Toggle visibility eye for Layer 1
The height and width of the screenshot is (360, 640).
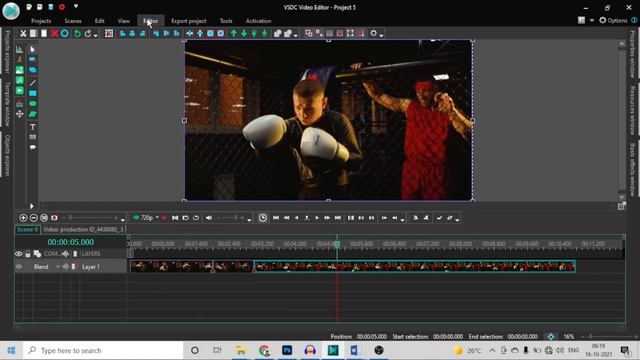[x=19, y=267]
